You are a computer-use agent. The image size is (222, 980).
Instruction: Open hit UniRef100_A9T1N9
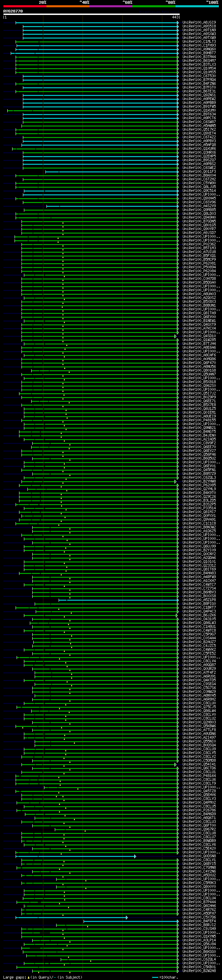click(199, 30)
